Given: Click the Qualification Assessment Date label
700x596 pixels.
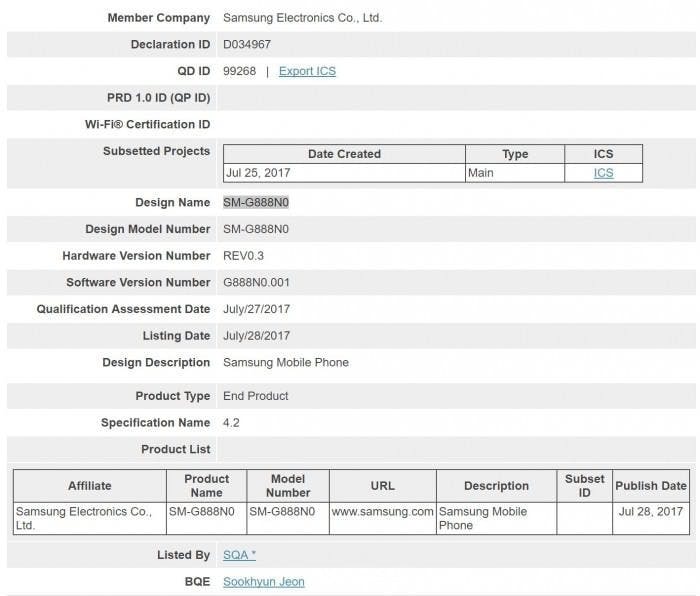Looking at the screenshot, I should click(123, 309).
